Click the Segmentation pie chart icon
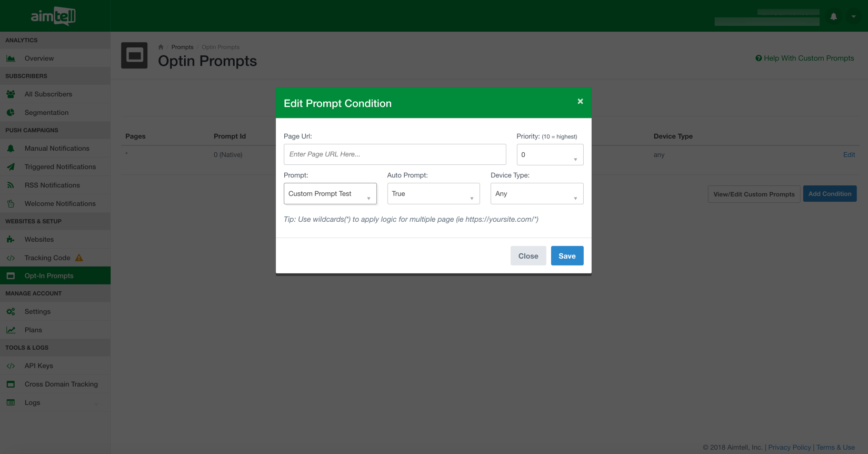Screen dimensions: 868x454 (11, 113)
